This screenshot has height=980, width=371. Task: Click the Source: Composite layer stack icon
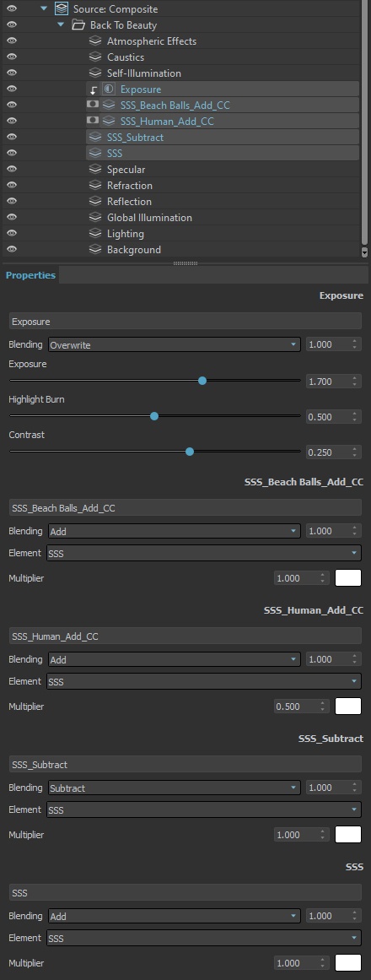[62, 8]
